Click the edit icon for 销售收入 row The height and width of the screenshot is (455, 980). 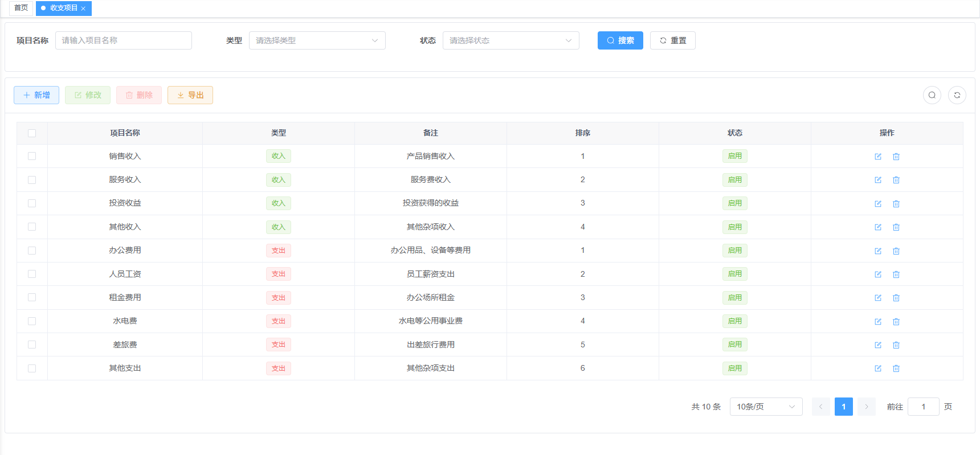[x=878, y=157]
